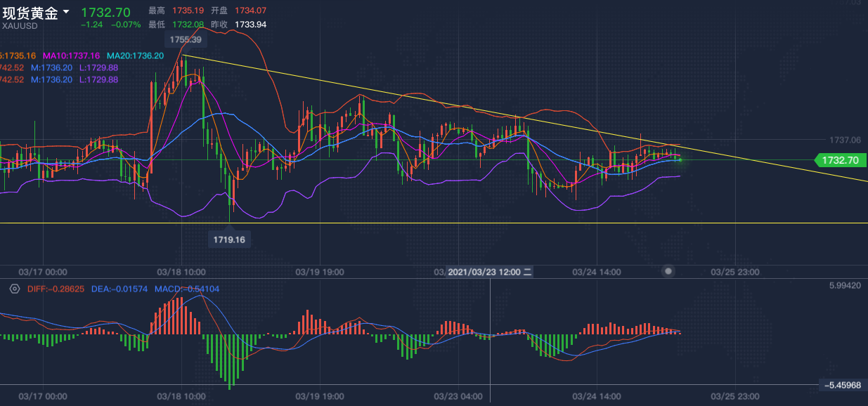The width and height of the screenshot is (868, 406).
Task: Open MACD indicator settings hexagon icon
Action: (x=13, y=289)
